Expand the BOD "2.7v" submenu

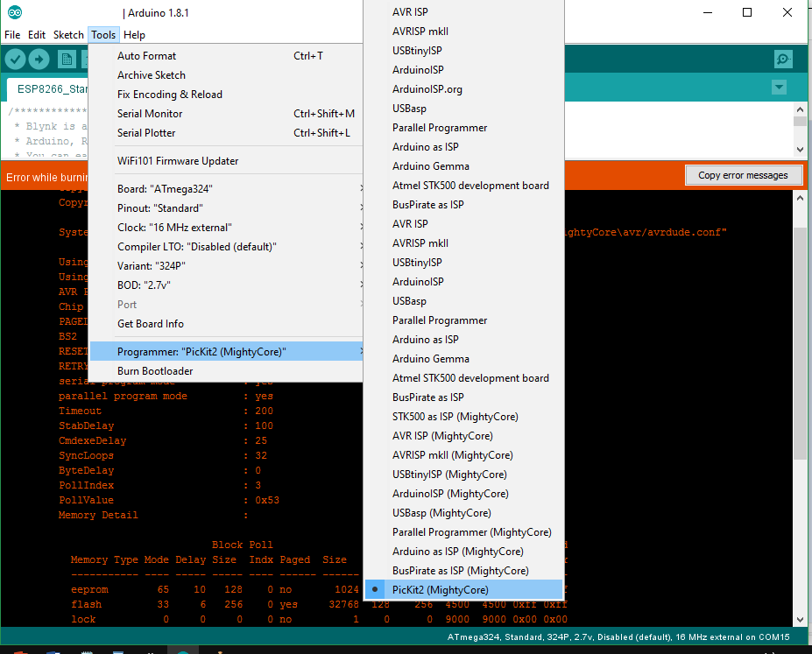point(226,285)
